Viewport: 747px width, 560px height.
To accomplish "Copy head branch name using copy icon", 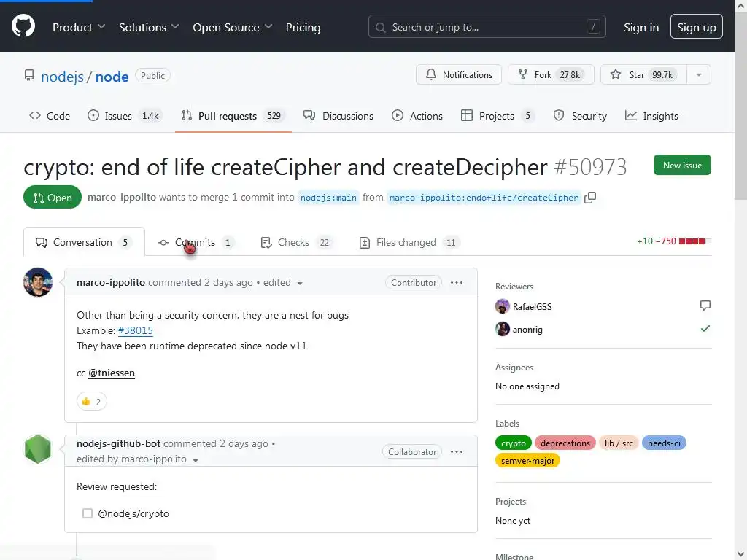I will click(x=589, y=197).
